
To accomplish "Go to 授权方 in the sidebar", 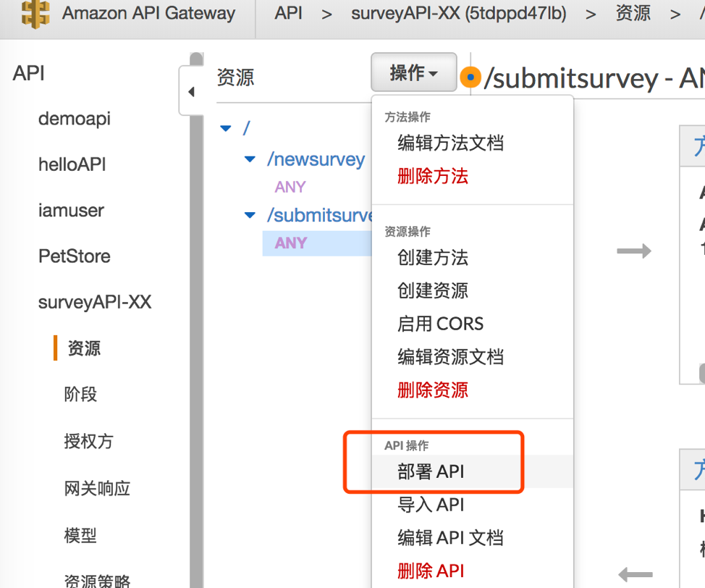I will tap(88, 441).
